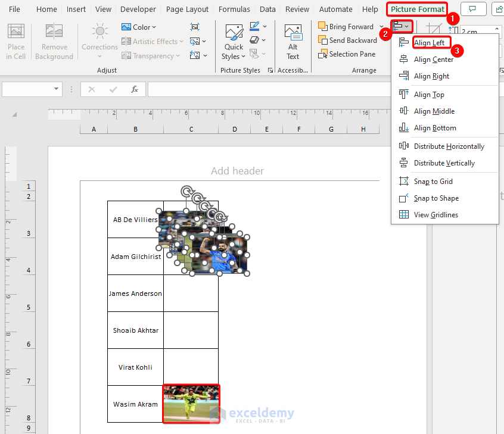Select Align Top in menu

pyautogui.click(x=429, y=95)
